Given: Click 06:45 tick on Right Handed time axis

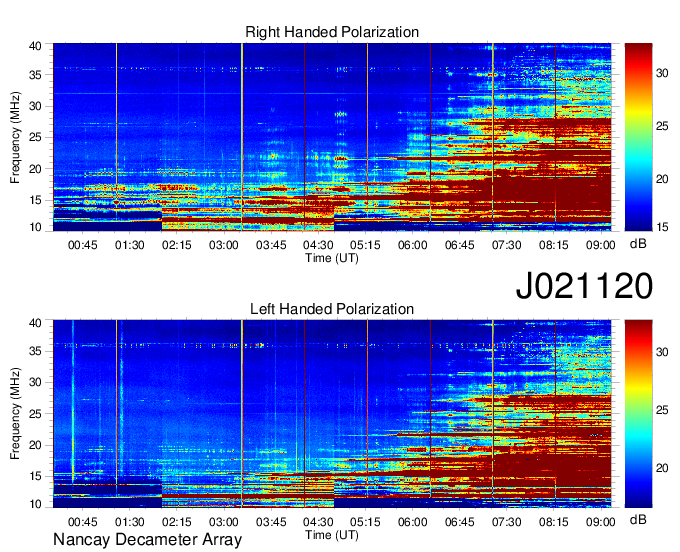Looking at the screenshot, I should pos(459,245).
